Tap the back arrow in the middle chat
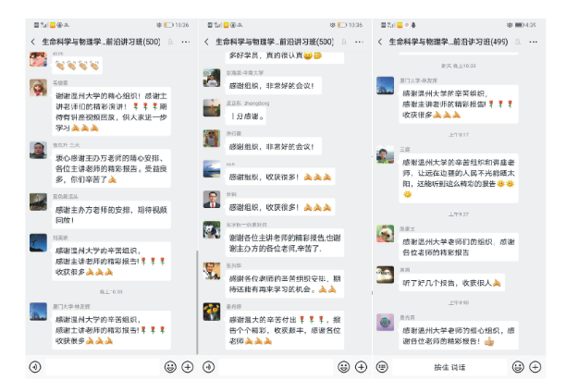The image size is (566, 392). click(206, 42)
